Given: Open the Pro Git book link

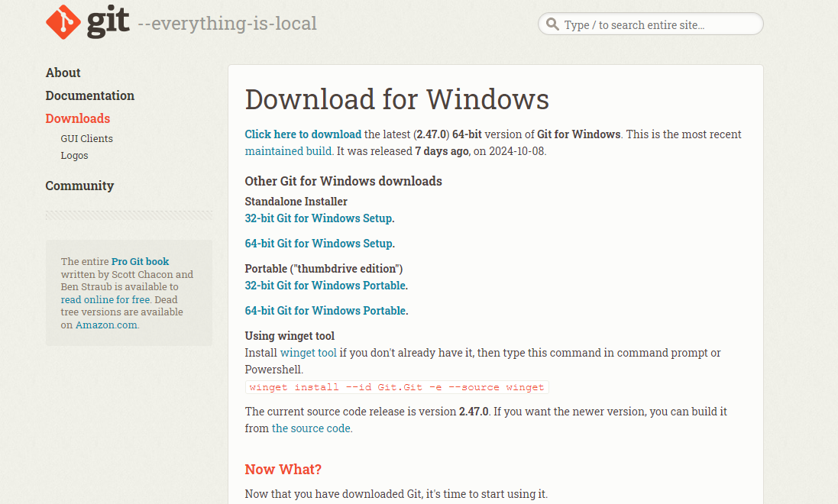Looking at the screenshot, I should click(x=140, y=261).
